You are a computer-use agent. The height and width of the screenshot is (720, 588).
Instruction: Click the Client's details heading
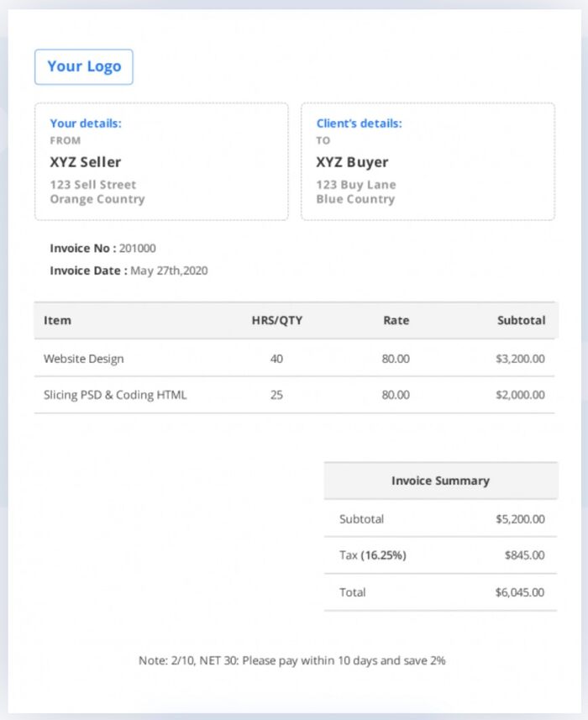pos(359,124)
